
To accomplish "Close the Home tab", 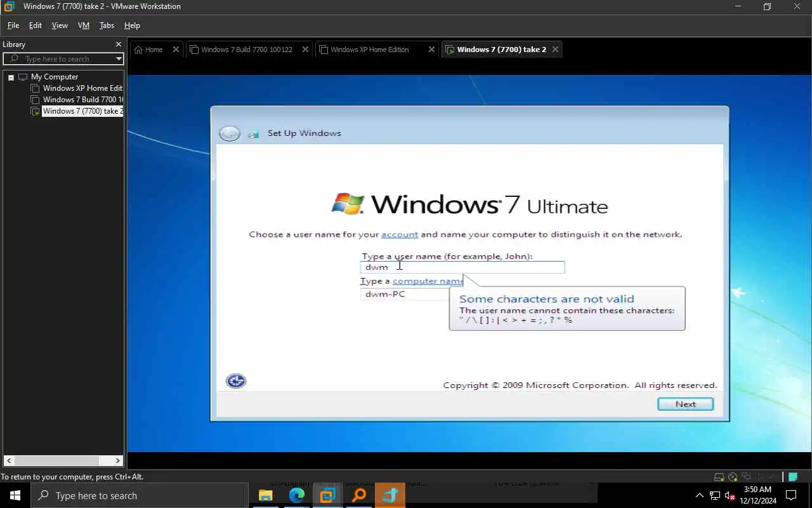I will coord(176,50).
